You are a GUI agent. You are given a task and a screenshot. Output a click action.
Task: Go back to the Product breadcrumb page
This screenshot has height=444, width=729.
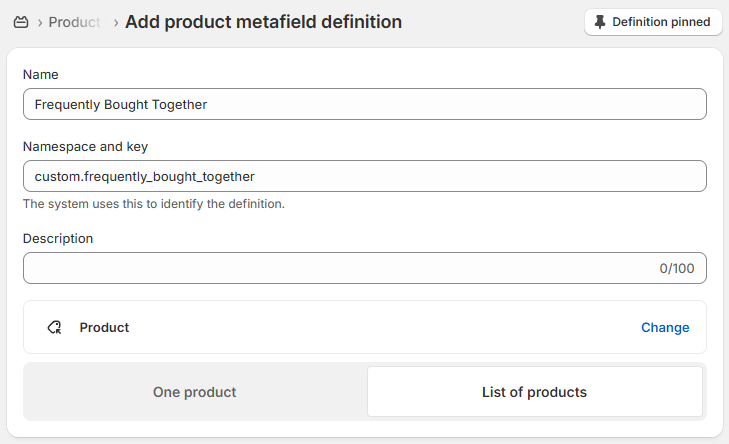(75, 22)
